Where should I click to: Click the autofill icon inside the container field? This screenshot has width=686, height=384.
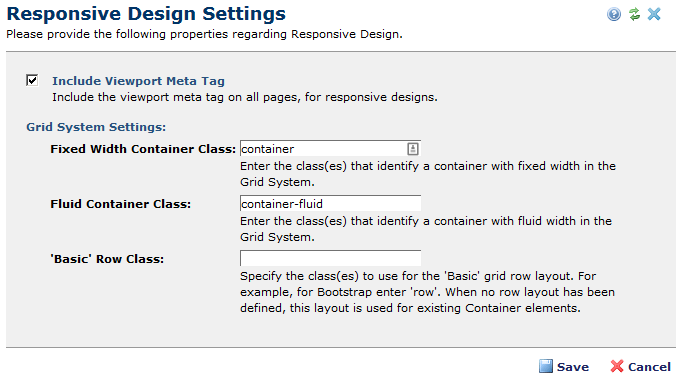(413, 149)
